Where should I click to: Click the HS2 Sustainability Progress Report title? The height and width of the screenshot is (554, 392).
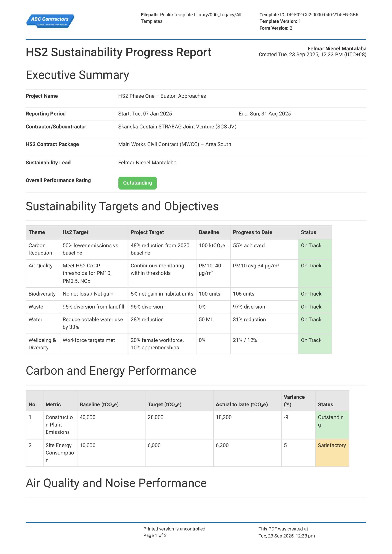coord(118,52)
